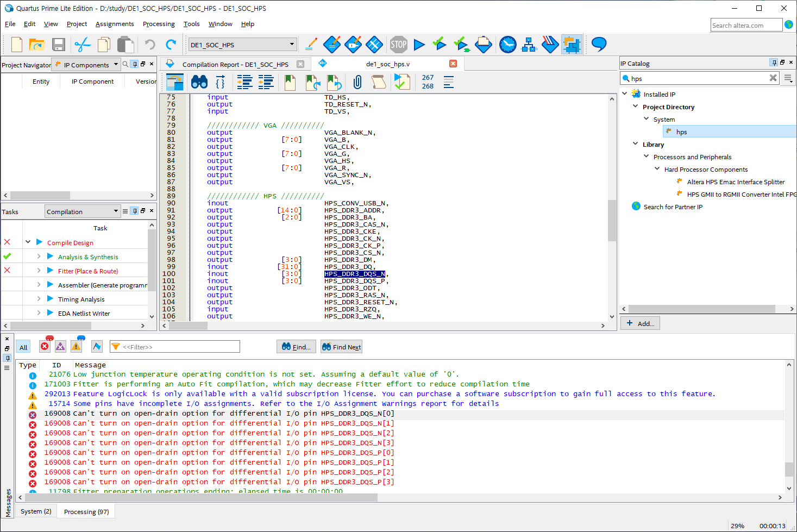Click the paperclip insert file icon
The image size is (797, 532).
click(357, 83)
